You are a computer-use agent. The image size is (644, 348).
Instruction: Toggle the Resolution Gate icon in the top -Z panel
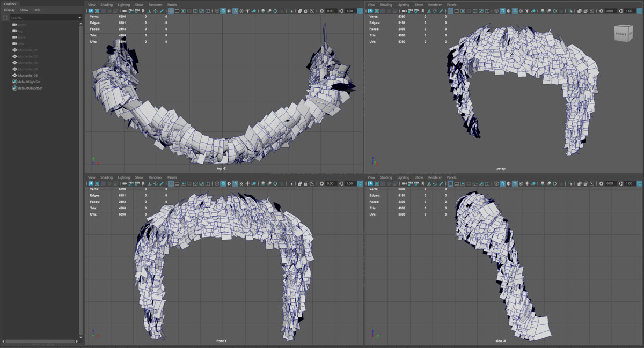pyautogui.click(x=183, y=11)
